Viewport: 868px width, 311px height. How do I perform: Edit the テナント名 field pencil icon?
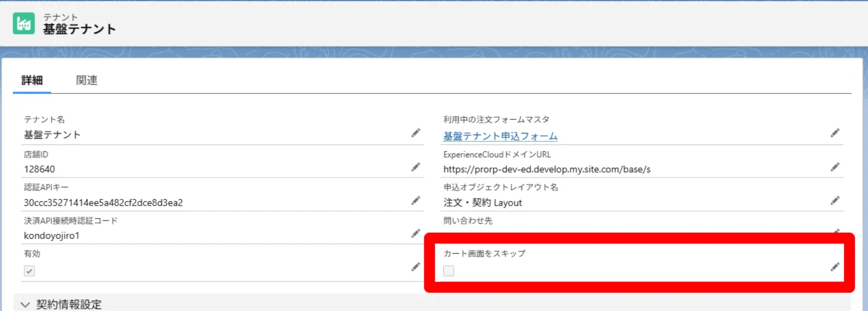click(x=416, y=133)
